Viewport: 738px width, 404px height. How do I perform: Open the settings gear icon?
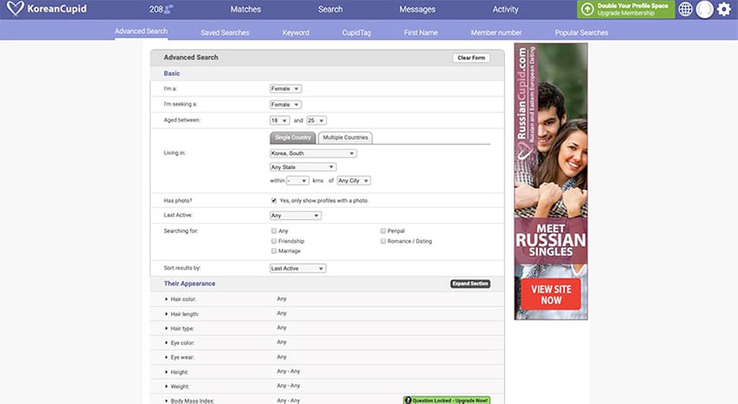[x=724, y=9]
